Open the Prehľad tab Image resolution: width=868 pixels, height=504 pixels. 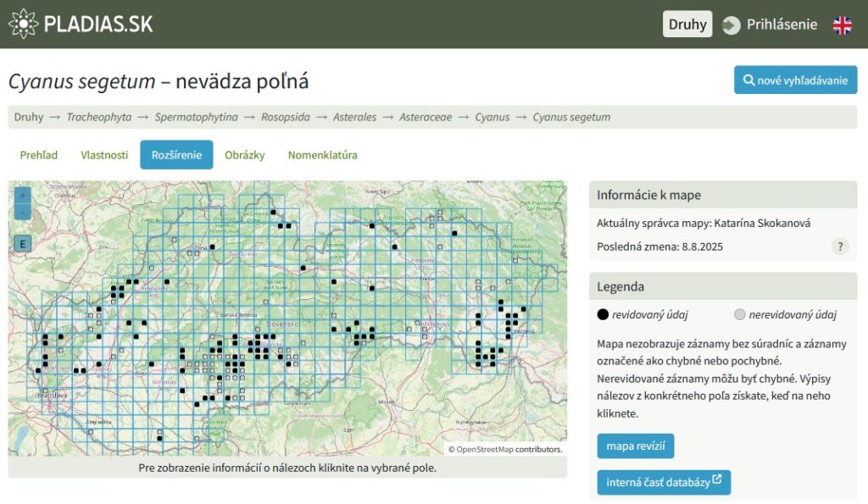(x=39, y=155)
